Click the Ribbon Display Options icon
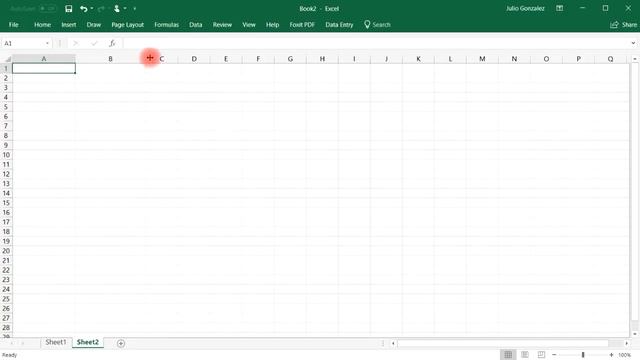Viewport: 640px width, 360px height. 560,8
